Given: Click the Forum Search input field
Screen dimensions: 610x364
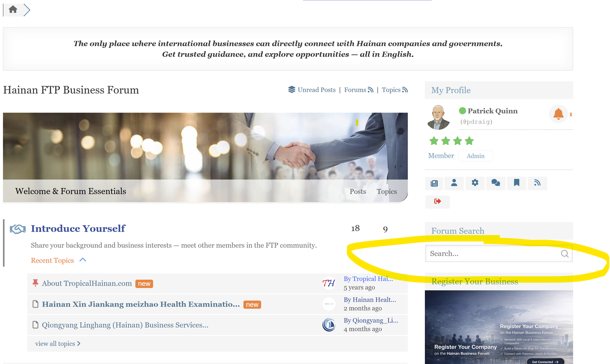Looking at the screenshot, I should [492, 254].
